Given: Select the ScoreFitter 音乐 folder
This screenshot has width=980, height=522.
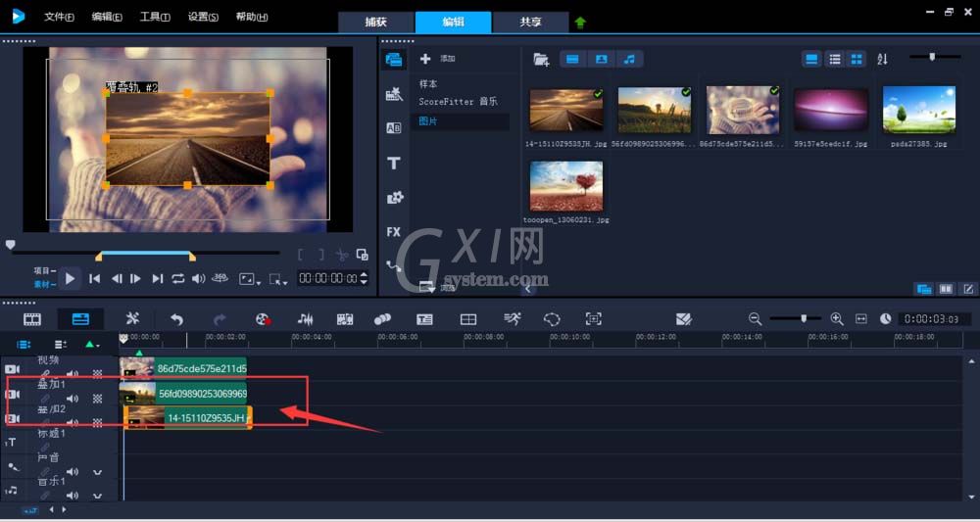Looking at the screenshot, I should (460, 101).
